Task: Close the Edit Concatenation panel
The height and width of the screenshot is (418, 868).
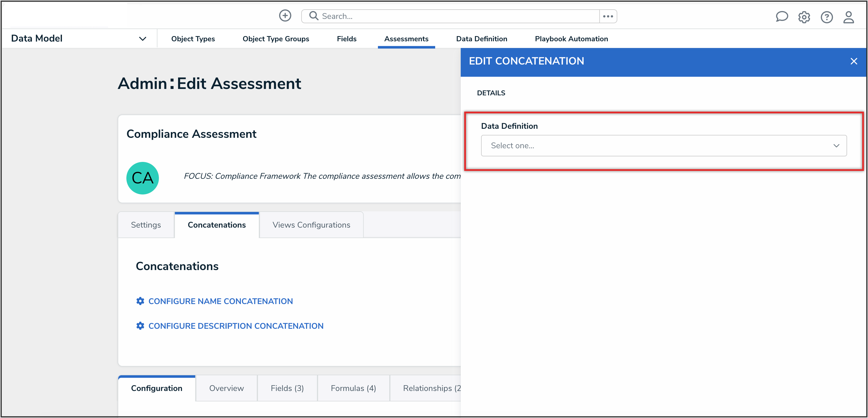Action: [x=853, y=61]
